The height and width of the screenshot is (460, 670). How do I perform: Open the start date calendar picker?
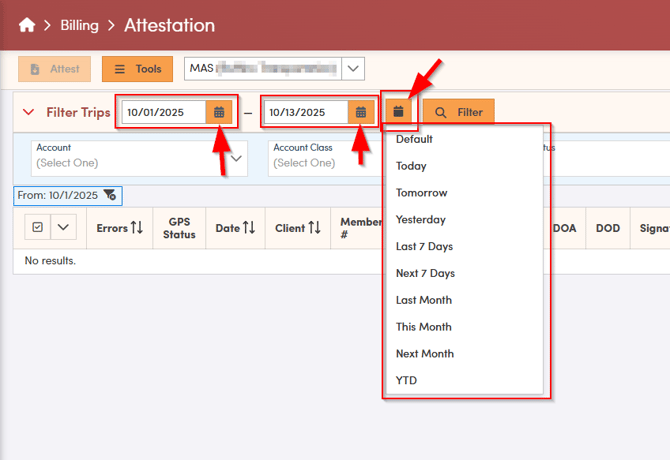click(x=219, y=113)
